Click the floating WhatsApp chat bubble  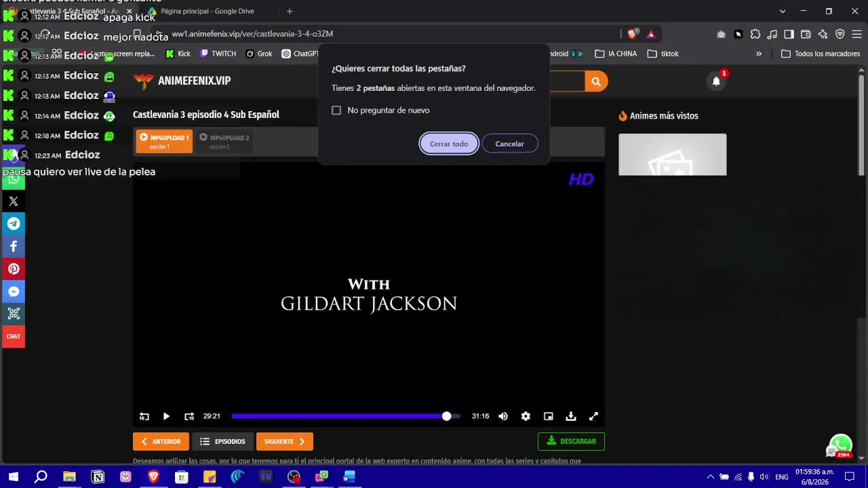click(x=841, y=445)
